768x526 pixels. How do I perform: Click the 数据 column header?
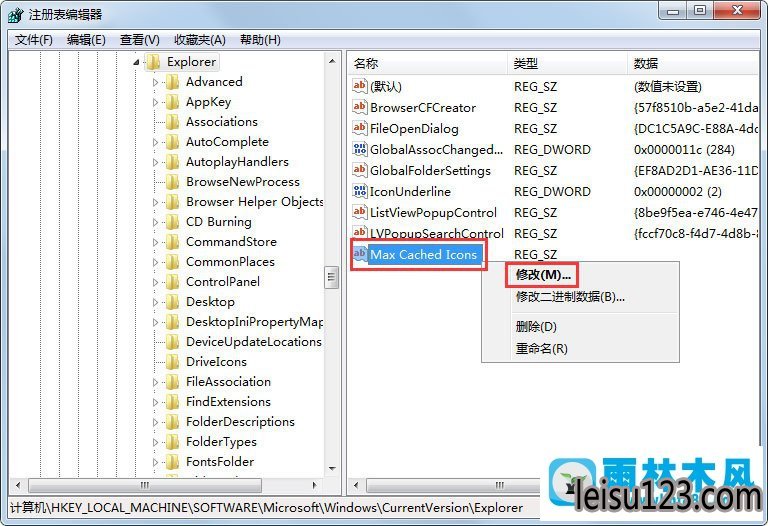point(692,63)
